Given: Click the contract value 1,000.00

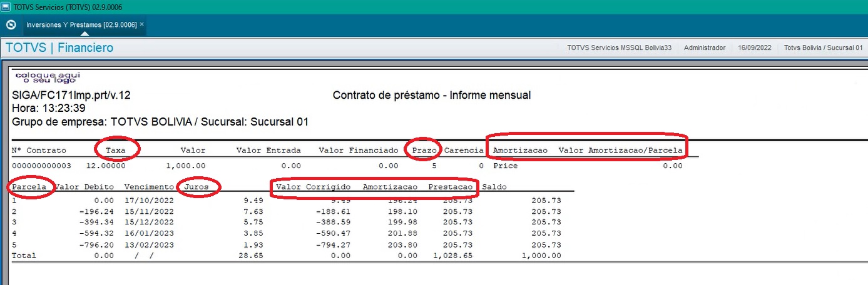Looking at the screenshot, I should pyautogui.click(x=186, y=166).
